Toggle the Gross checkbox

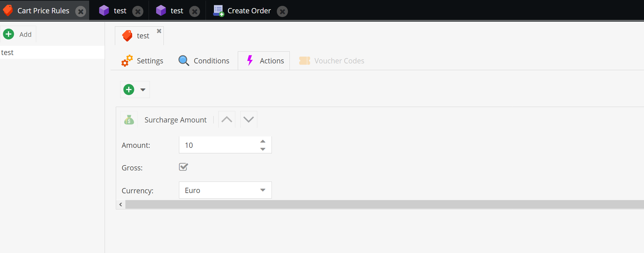pyautogui.click(x=183, y=167)
